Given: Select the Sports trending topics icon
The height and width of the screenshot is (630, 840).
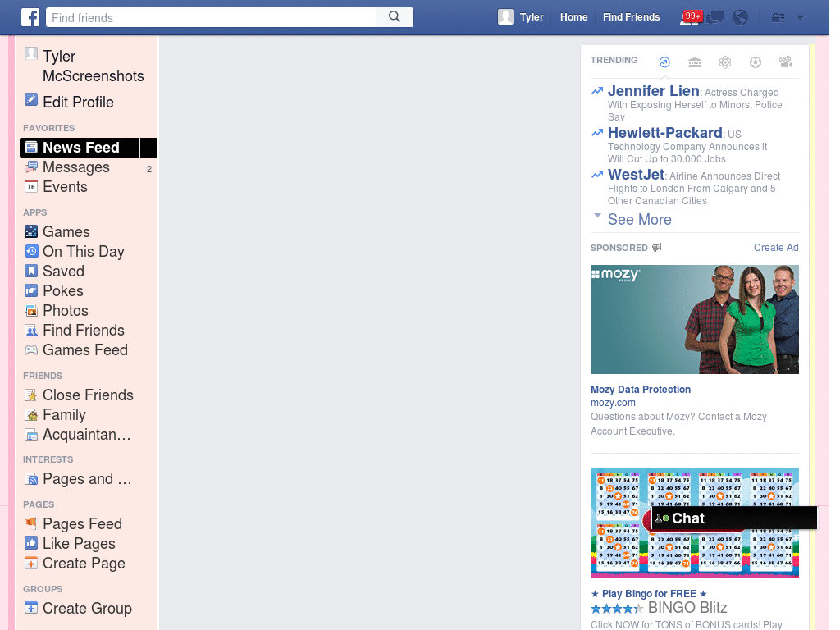Looking at the screenshot, I should point(756,62).
